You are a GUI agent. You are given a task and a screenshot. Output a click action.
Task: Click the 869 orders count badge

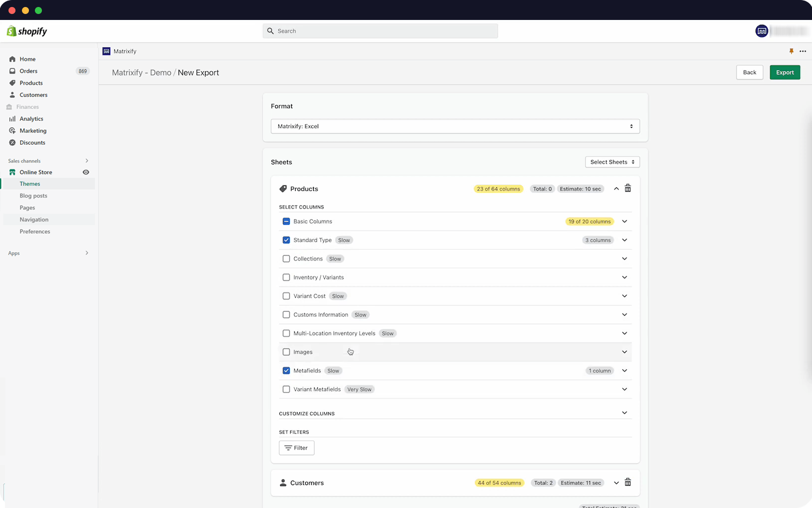tap(83, 71)
